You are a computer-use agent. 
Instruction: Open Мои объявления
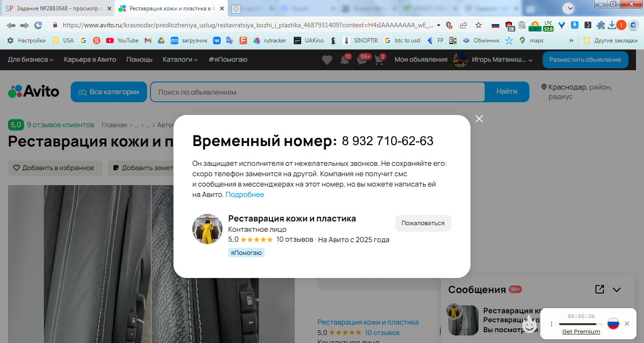[x=421, y=59]
